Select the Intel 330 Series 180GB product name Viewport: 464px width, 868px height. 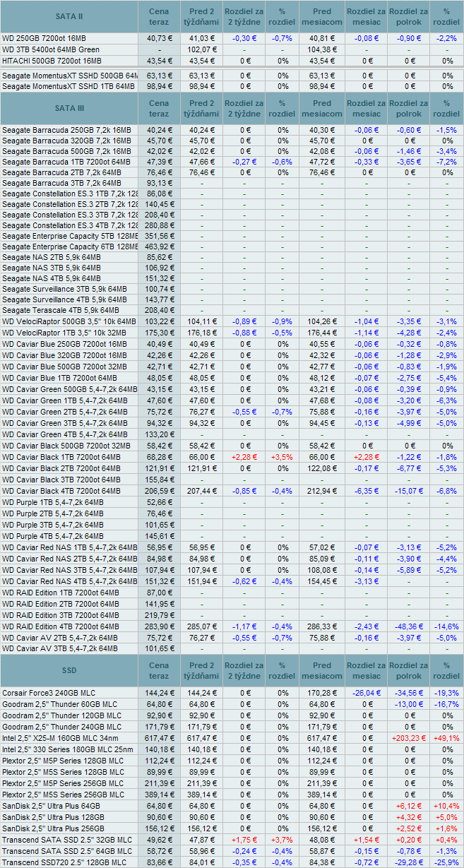pos(67,749)
